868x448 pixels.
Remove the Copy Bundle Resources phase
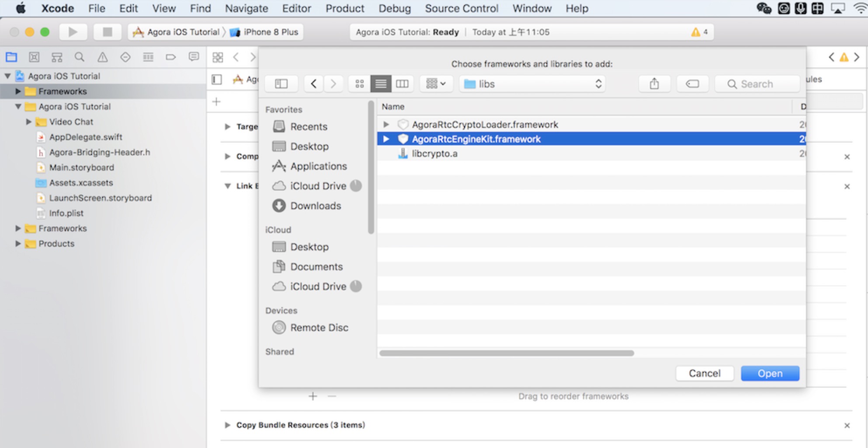[x=847, y=425]
